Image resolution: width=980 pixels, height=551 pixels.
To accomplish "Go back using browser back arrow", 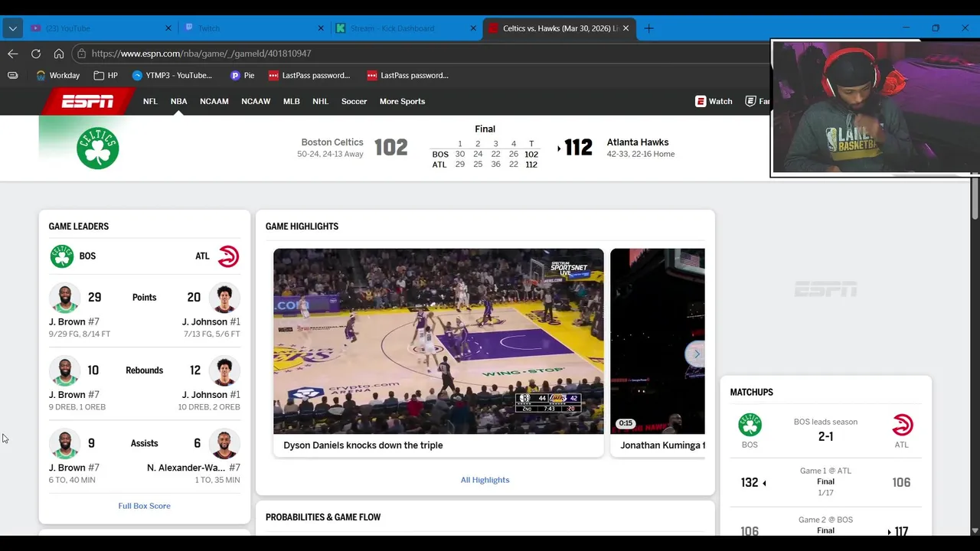I will coord(12,54).
